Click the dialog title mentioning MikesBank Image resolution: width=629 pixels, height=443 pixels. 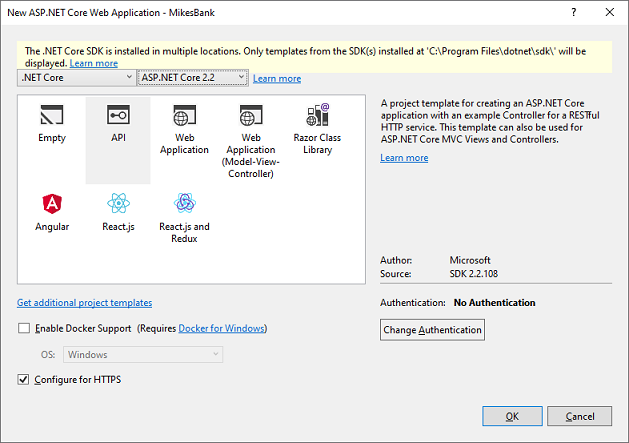(111, 12)
